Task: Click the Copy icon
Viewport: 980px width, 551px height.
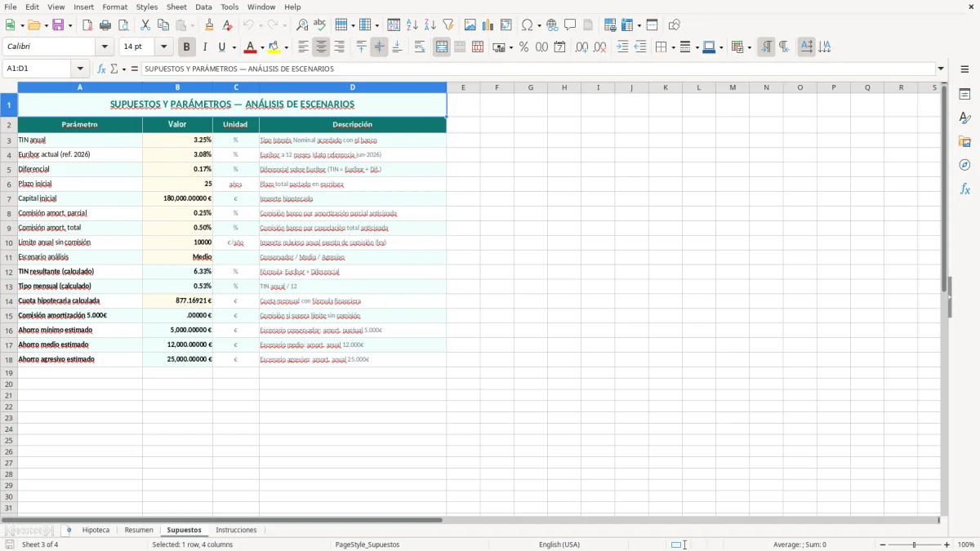Action: point(163,25)
